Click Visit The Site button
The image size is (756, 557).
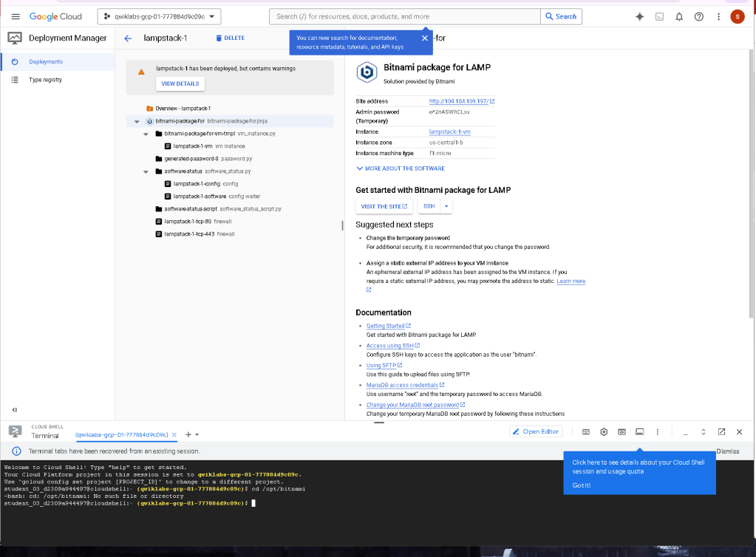coord(384,206)
